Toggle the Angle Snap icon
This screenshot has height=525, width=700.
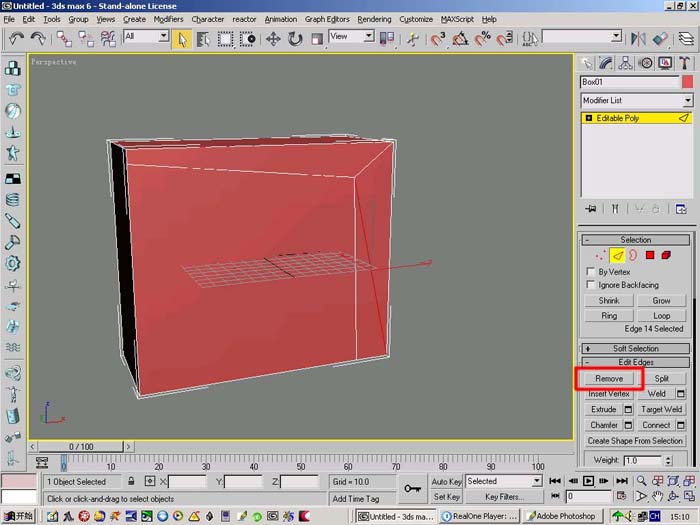[460, 39]
